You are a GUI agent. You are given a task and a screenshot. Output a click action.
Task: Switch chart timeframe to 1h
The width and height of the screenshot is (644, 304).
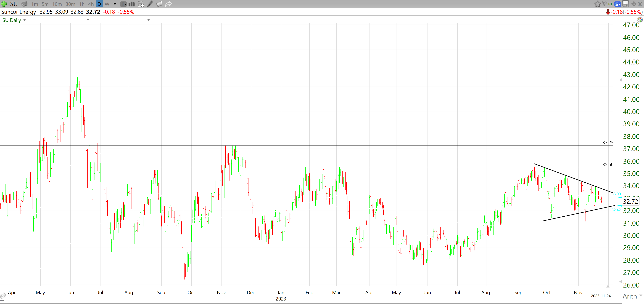pos(82,4)
